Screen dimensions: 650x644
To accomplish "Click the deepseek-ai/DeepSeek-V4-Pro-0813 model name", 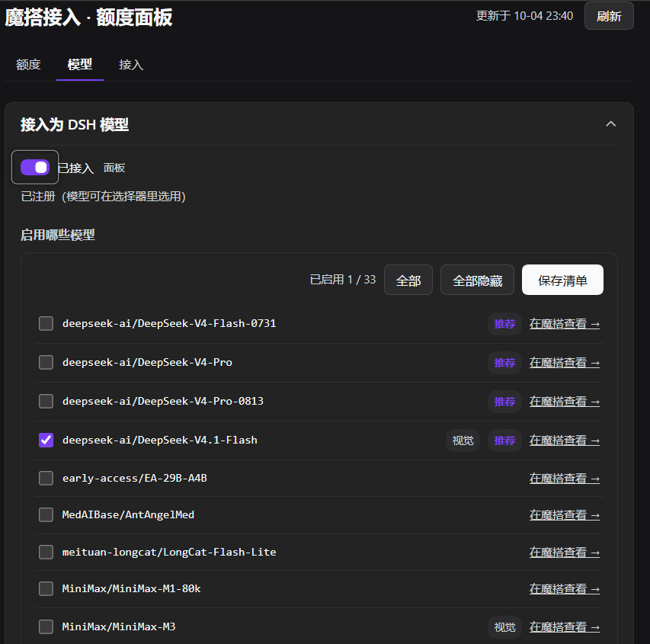I will pyautogui.click(x=163, y=402).
